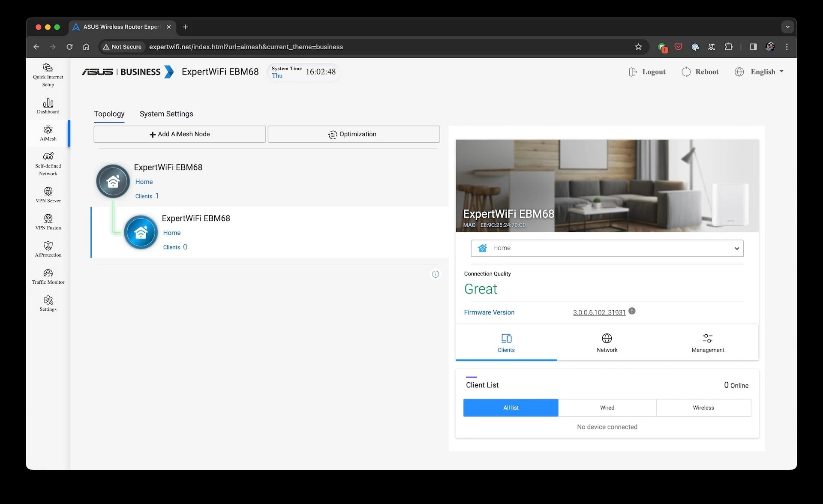Screen dimensions: 823x504
Task: Switch to System Settings tab
Action: click(x=166, y=114)
